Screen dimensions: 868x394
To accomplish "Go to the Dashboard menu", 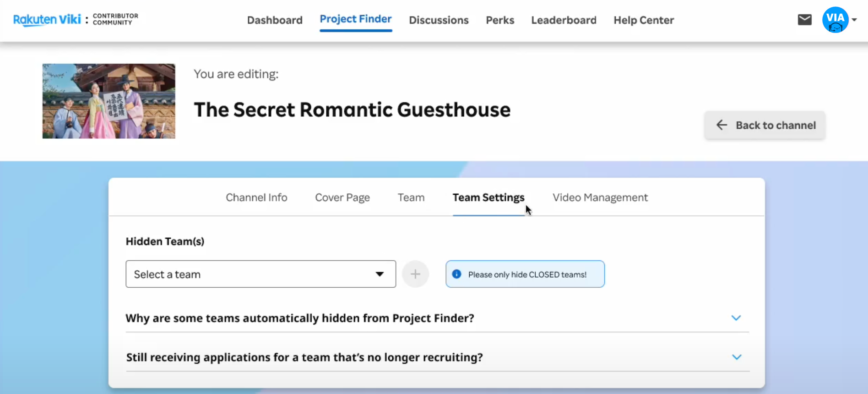I will click(275, 20).
